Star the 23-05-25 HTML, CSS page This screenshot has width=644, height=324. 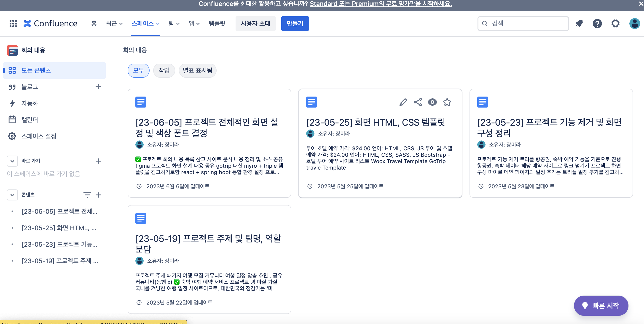[447, 102]
